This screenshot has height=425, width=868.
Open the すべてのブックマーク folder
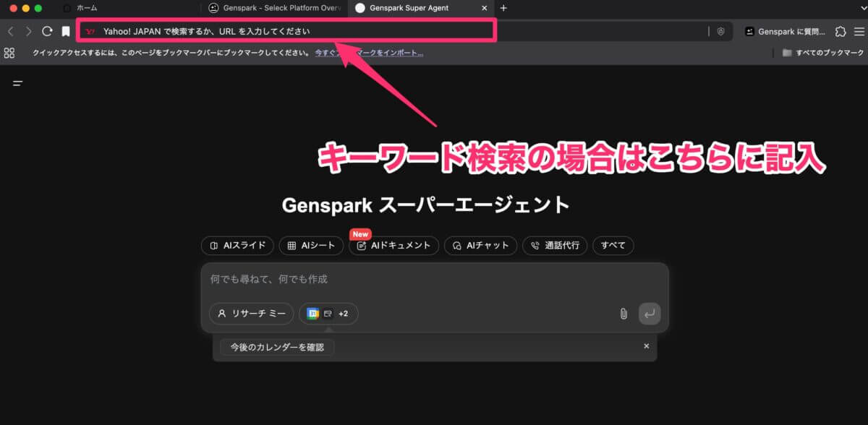pos(823,53)
